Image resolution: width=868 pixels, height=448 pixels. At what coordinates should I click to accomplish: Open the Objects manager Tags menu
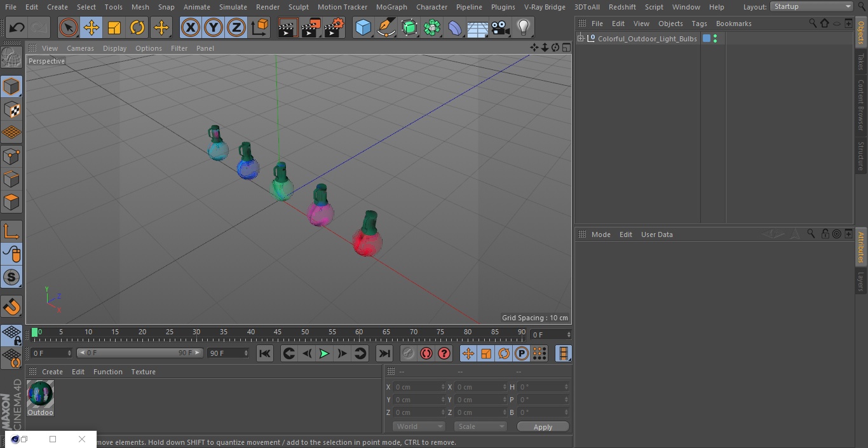pos(699,24)
